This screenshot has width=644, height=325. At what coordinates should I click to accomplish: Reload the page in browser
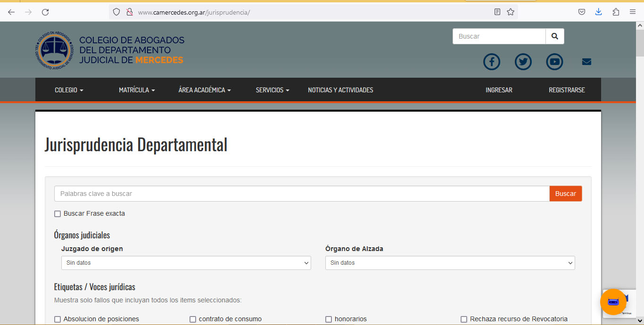pos(45,12)
